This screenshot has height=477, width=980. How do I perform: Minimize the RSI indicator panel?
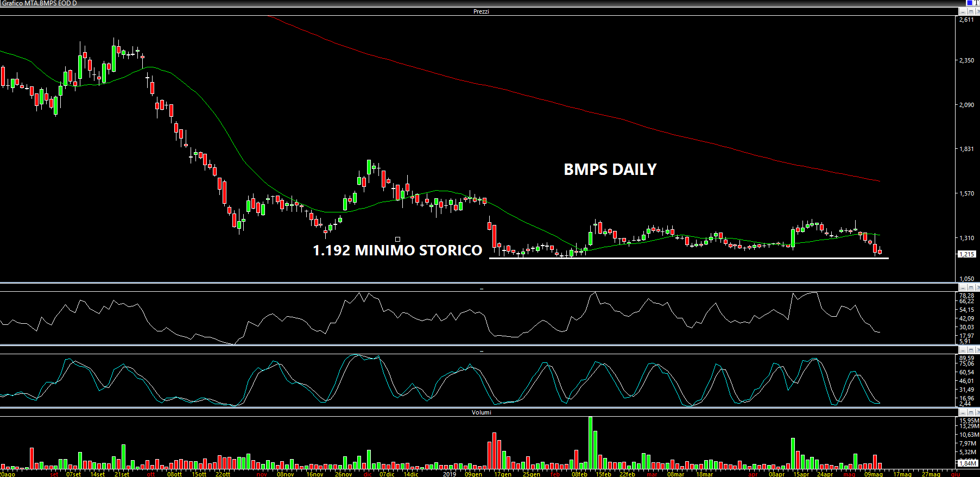(x=963, y=287)
